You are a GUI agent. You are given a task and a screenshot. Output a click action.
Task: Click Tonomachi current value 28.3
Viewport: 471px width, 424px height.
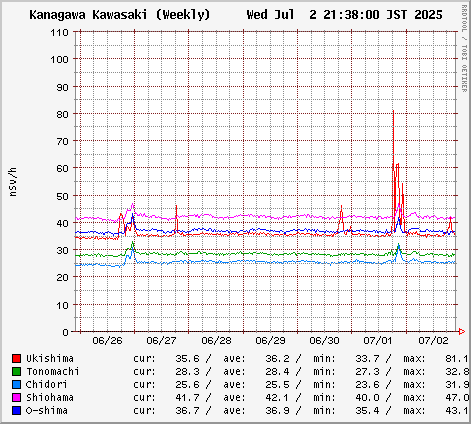point(187,371)
